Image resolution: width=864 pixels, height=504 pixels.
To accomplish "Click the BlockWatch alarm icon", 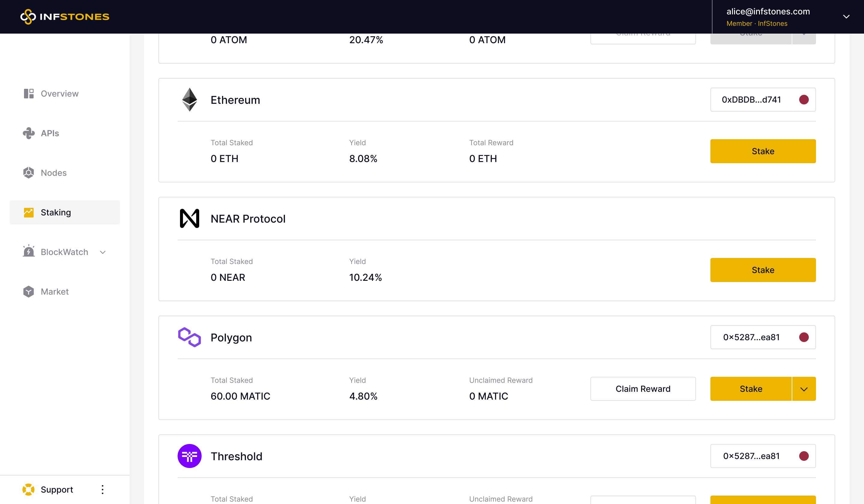I will [x=29, y=251].
